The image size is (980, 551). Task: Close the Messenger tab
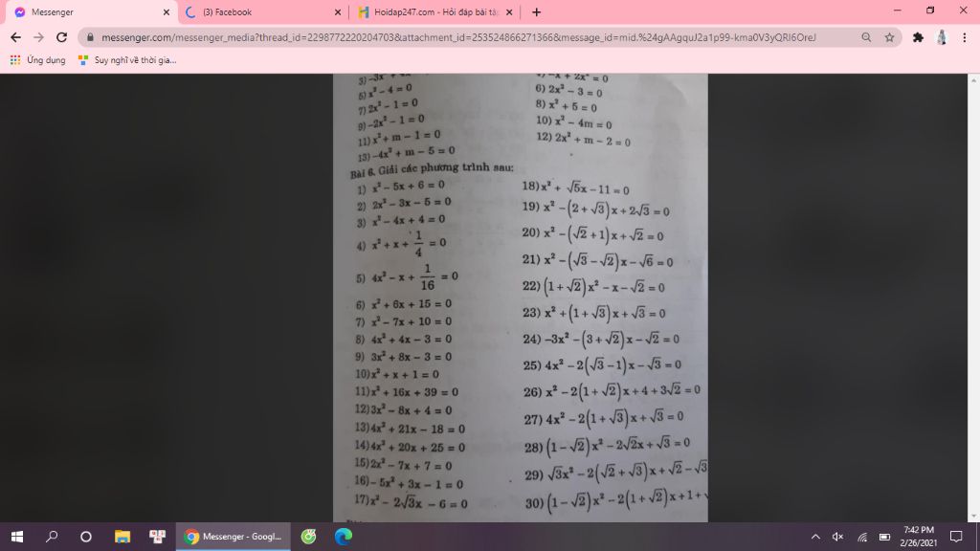(x=167, y=11)
